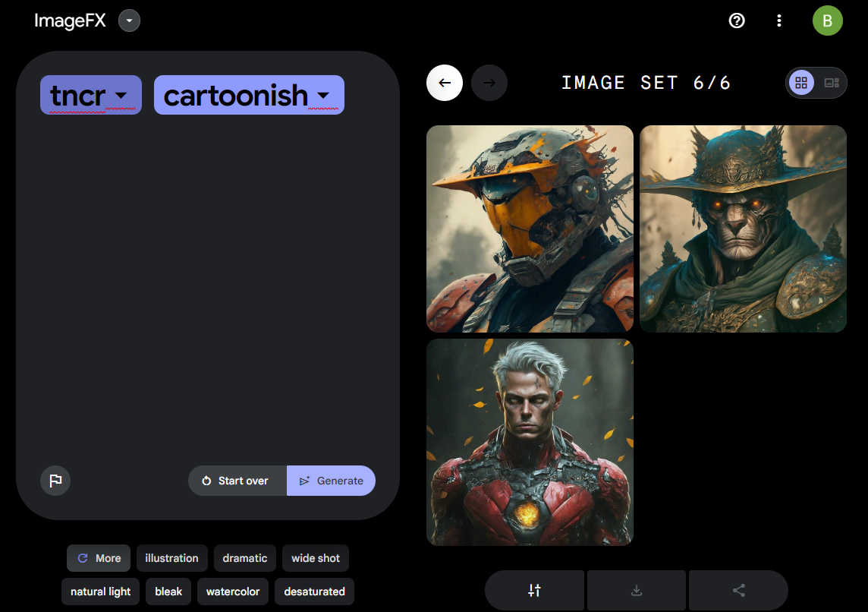Add the 'desaturated' style chip
Image resolution: width=868 pixels, height=612 pixels.
314,591
